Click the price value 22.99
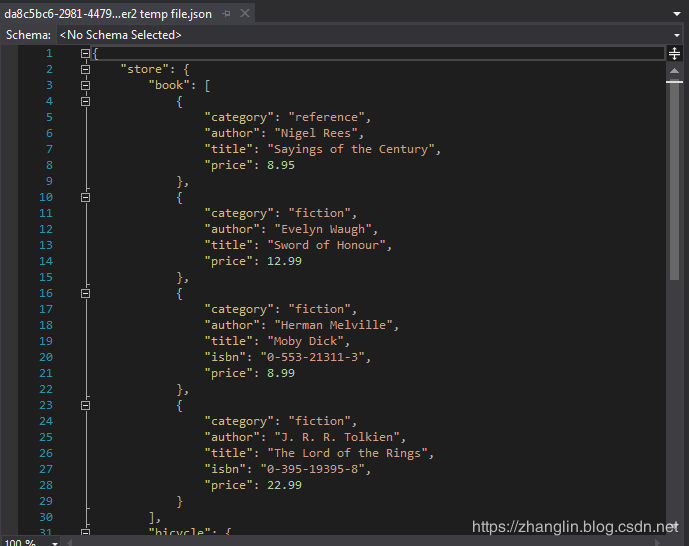This screenshot has height=546, width=689. pos(284,485)
